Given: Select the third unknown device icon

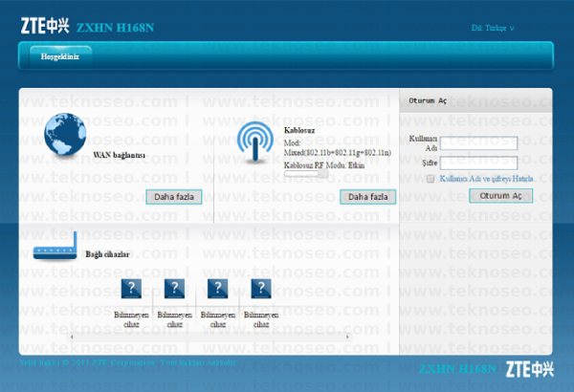Looking at the screenshot, I should [217, 289].
